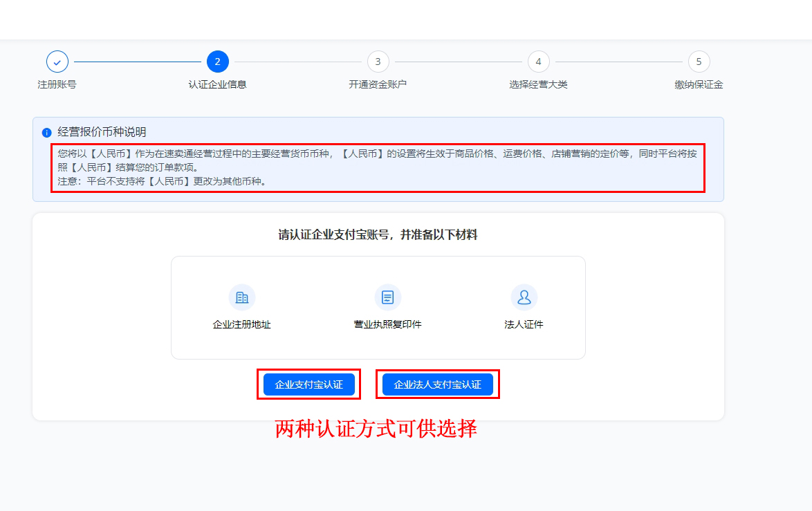Click the 请认证企业支付宝账号 heading text

(378, 235)
